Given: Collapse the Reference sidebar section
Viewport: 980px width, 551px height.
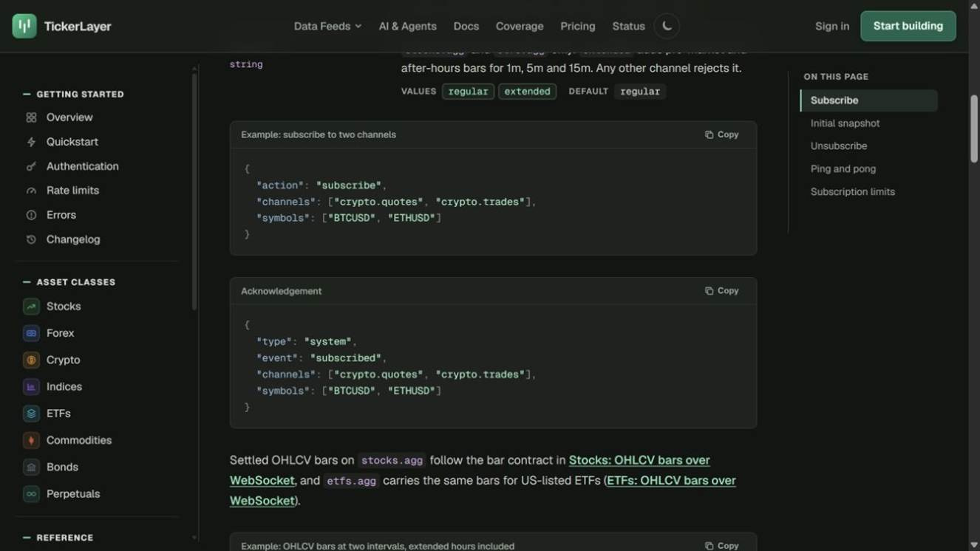Looking at the screenshot, I should pos(58,538).
